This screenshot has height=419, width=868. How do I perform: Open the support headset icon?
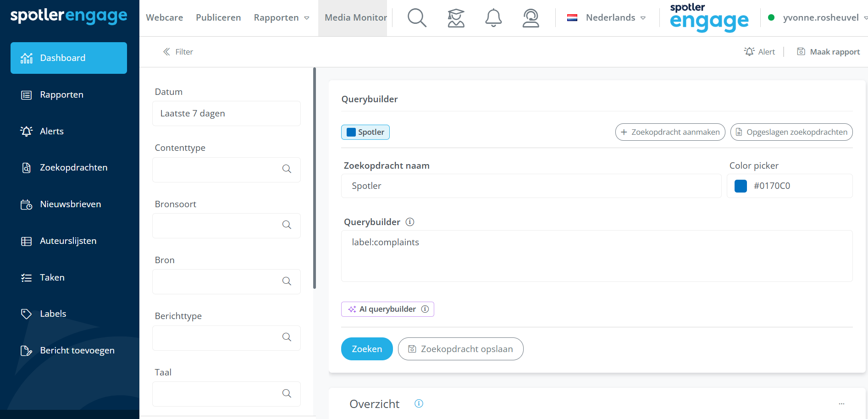pos(531,18)
